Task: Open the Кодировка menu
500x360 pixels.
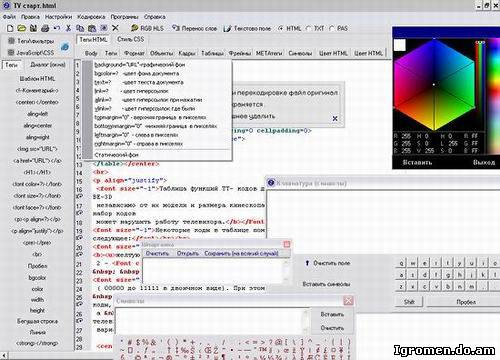Action: (91, 17)
